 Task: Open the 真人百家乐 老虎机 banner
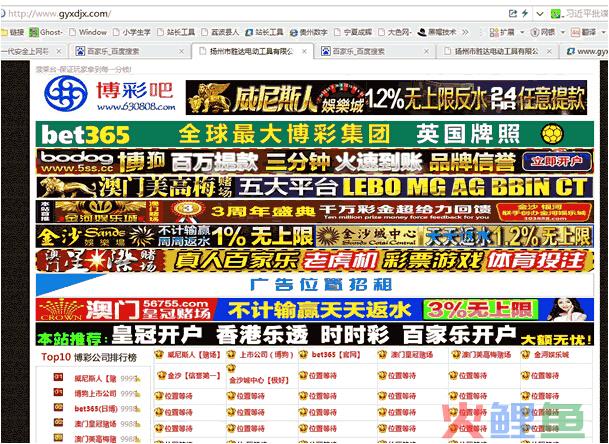coord(315,260)
